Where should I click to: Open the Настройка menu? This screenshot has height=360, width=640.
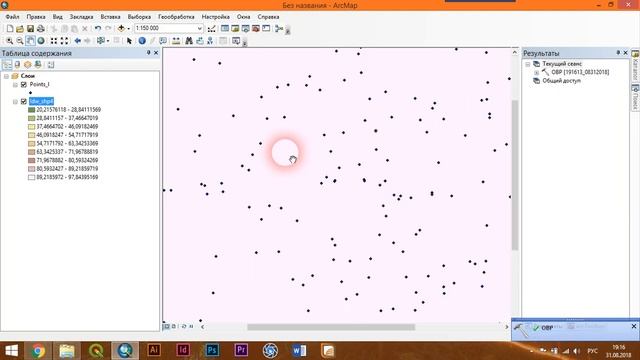216,17
